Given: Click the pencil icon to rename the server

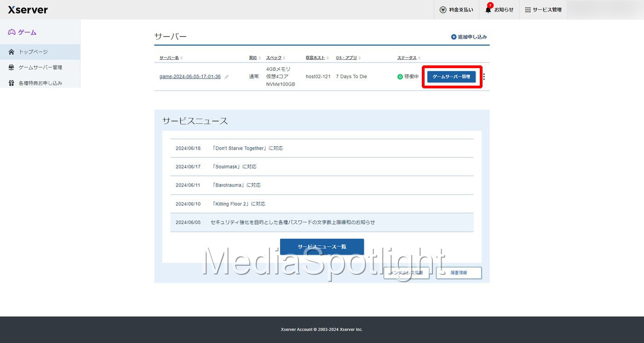Looking at the screenshot, I should point(226,76).
